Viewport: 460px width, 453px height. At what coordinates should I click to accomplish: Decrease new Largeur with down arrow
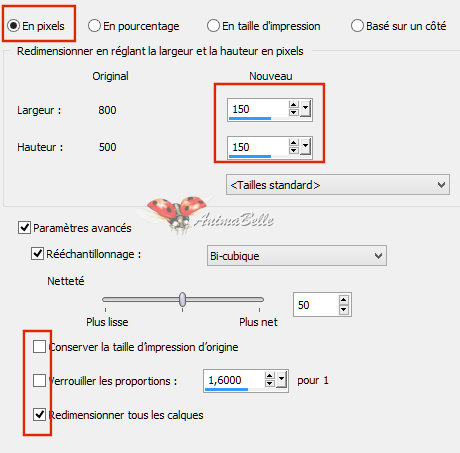pos(293,112)
